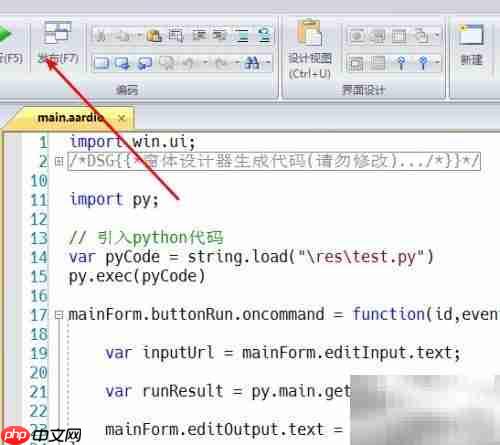Click the greyed-out Copy icon
Image resolution: width=500 pixels, height=445 pixels.
[124, 36]
